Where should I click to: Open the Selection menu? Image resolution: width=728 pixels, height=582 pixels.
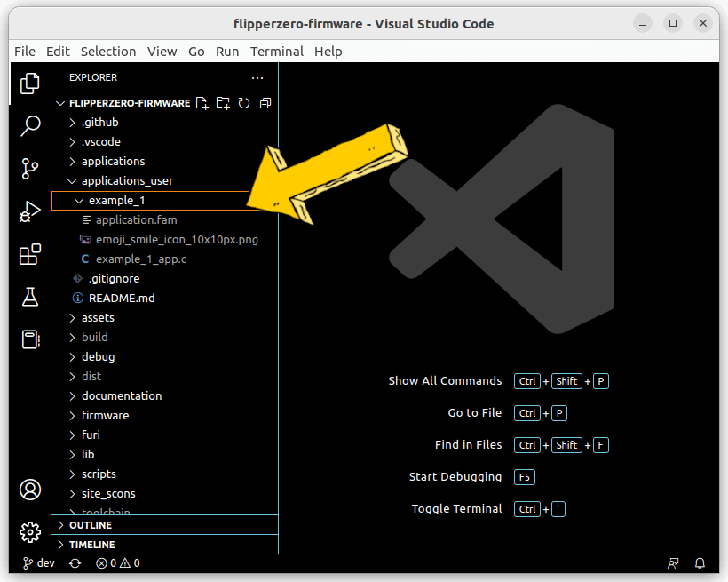108,52
